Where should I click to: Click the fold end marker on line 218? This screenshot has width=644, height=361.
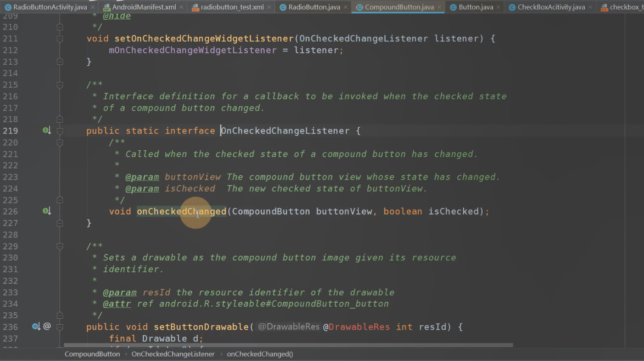(x=60, y=119)
